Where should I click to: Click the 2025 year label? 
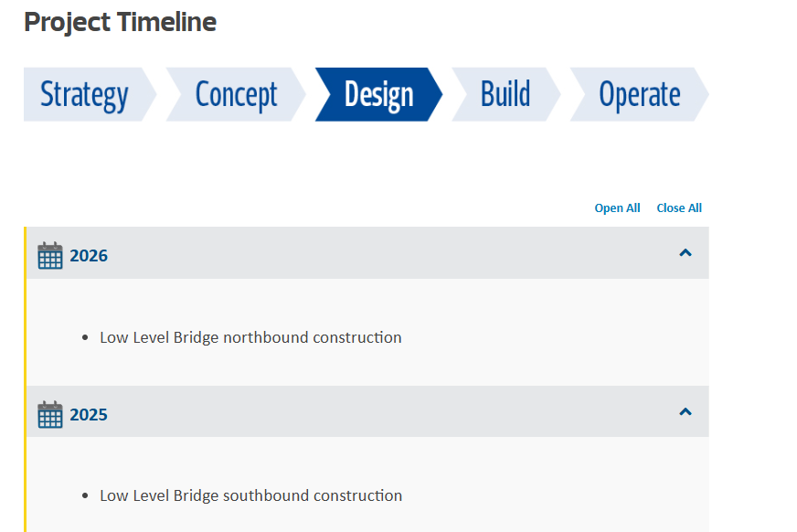click(x=89, y=415)
